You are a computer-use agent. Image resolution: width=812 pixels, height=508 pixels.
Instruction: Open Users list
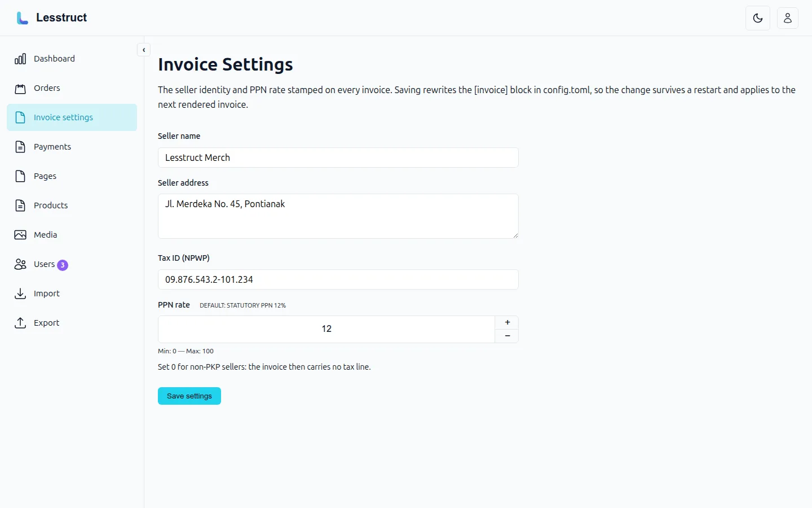(x=72, y=264)
